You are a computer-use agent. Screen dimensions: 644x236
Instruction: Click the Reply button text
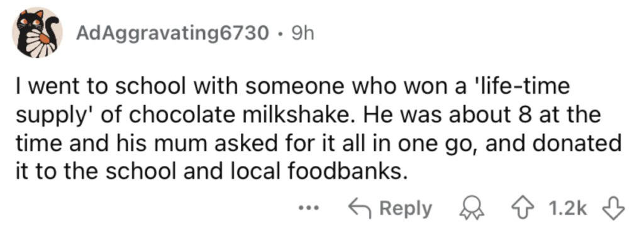tap(405, 210)
